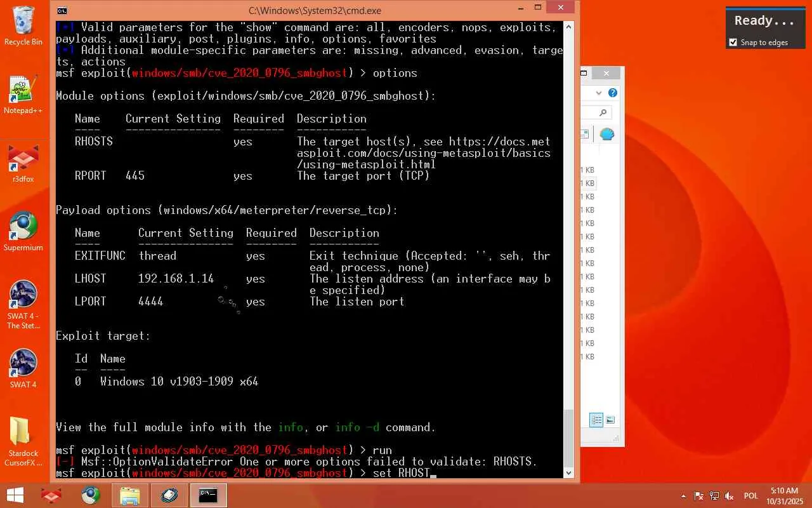Switch to the taskbar app between Explorer and cmd
This screenshot has width=812, height=508.
[169, 495]
